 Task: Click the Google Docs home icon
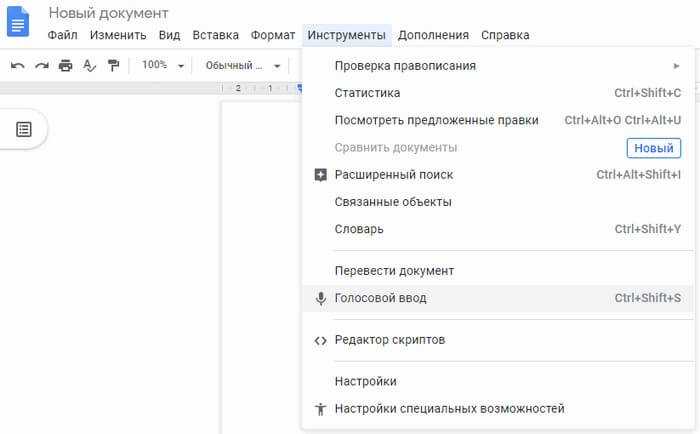pos(18,22)
